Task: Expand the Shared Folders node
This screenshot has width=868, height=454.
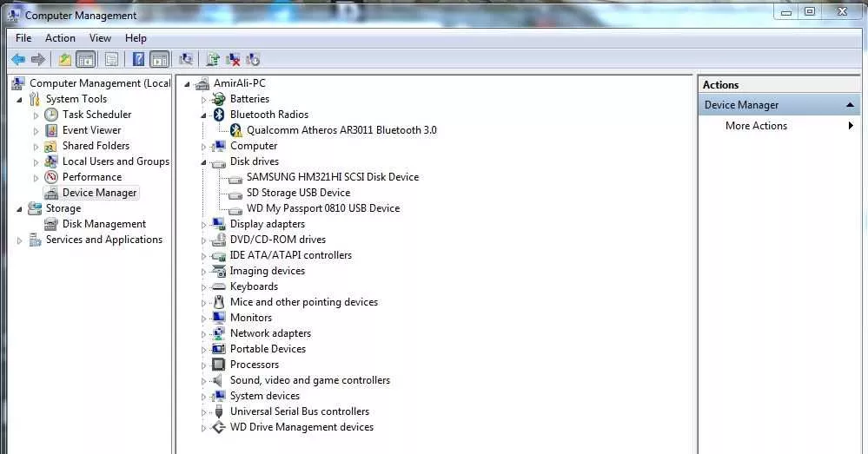Action: click(x=36, y=147)
